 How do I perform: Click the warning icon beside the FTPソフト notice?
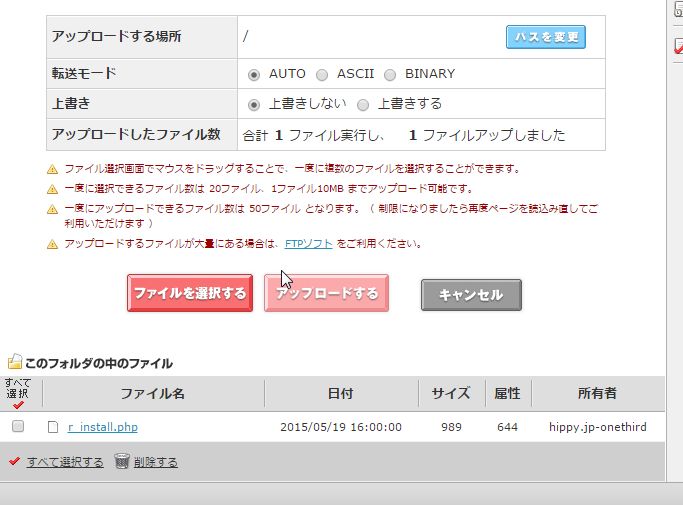tap(52, 244)
